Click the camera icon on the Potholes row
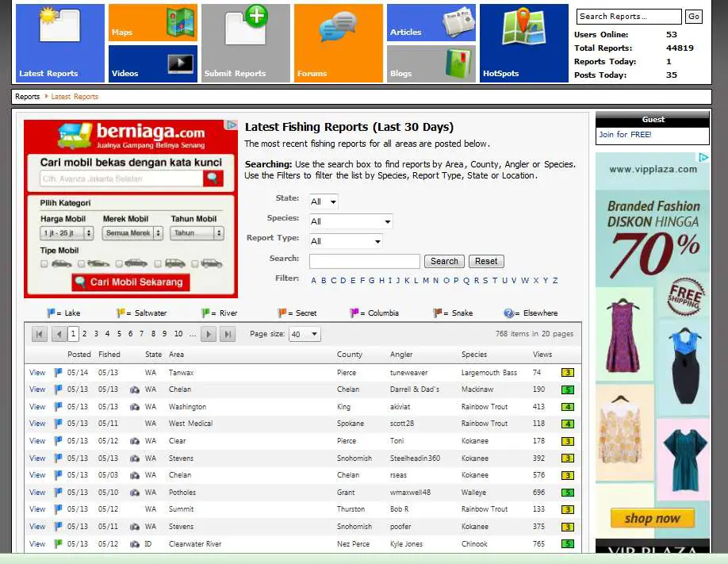Viewport: 728px width, 564px height. pyautogui.click(x=134, y=493)
